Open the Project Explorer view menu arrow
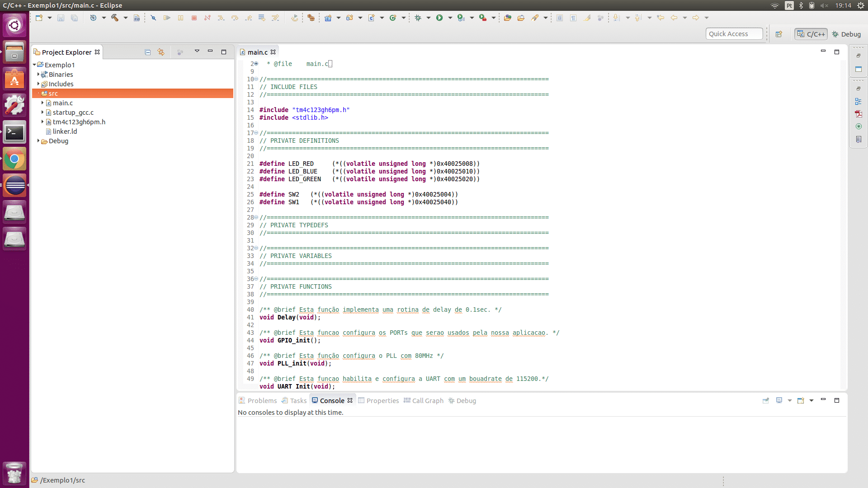 (x=197, y=52)
